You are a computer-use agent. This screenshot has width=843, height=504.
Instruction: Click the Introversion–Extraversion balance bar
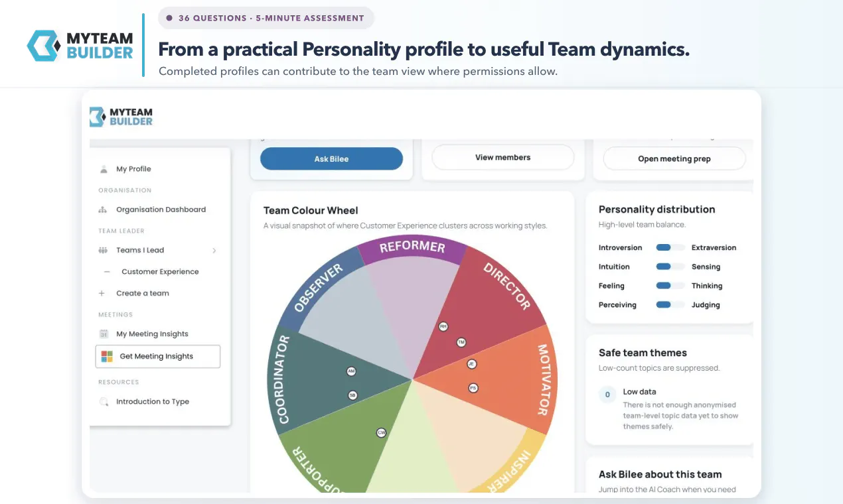(670, 247)
